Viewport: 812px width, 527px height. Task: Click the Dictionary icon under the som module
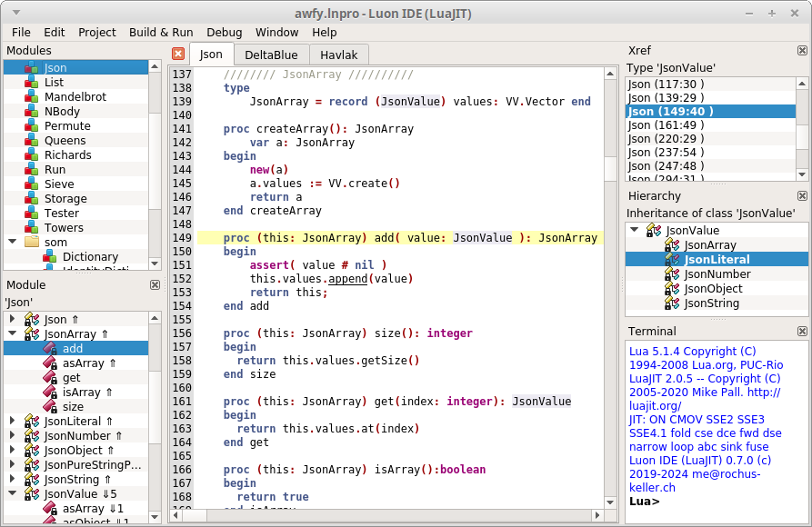tap(47, 257)
